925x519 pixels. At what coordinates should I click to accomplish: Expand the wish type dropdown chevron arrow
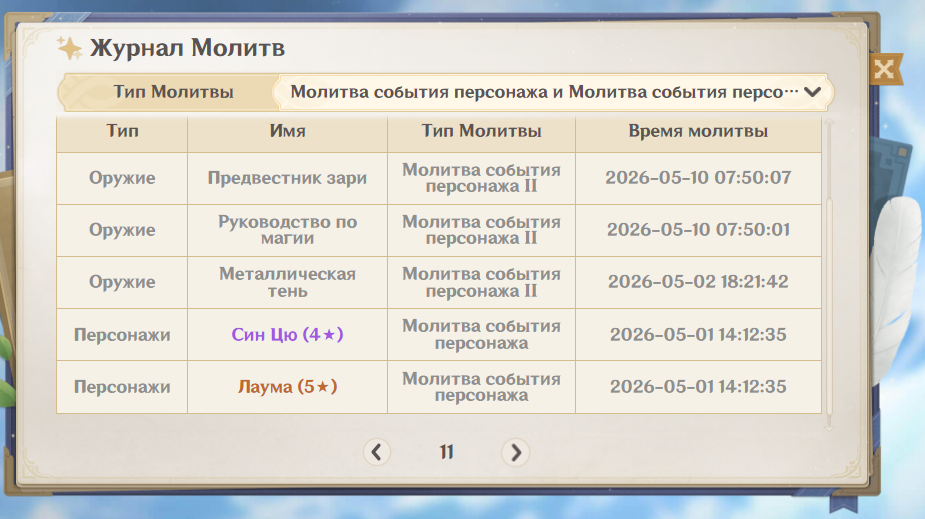click(812, 92)
